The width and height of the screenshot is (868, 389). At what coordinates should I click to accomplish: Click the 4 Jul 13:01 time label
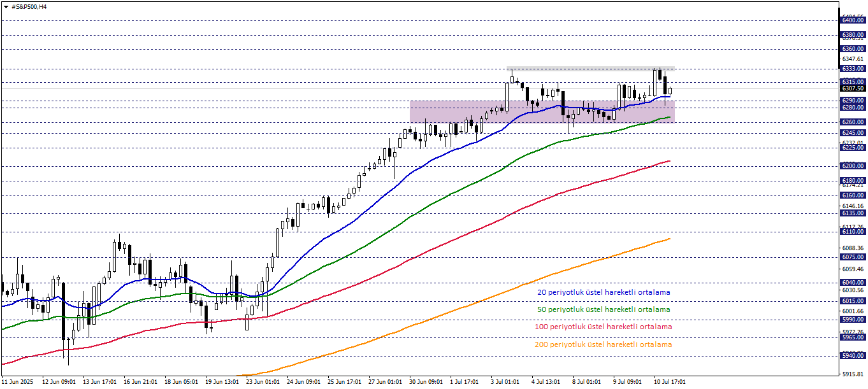coord(547,382)
